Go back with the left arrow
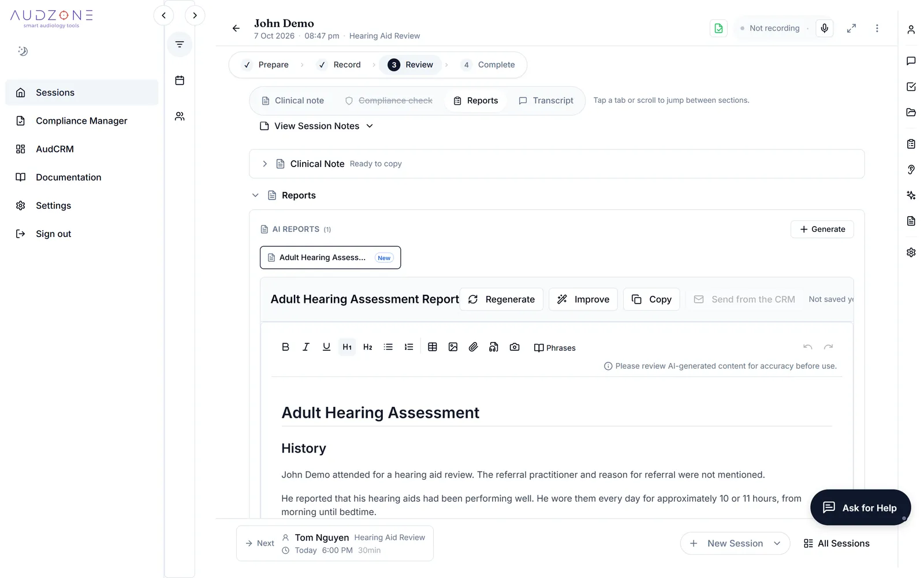 [x=236, y=28]
